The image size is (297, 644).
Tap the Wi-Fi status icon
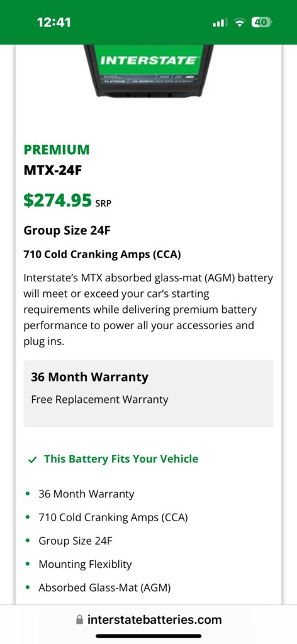coord(239,23)
